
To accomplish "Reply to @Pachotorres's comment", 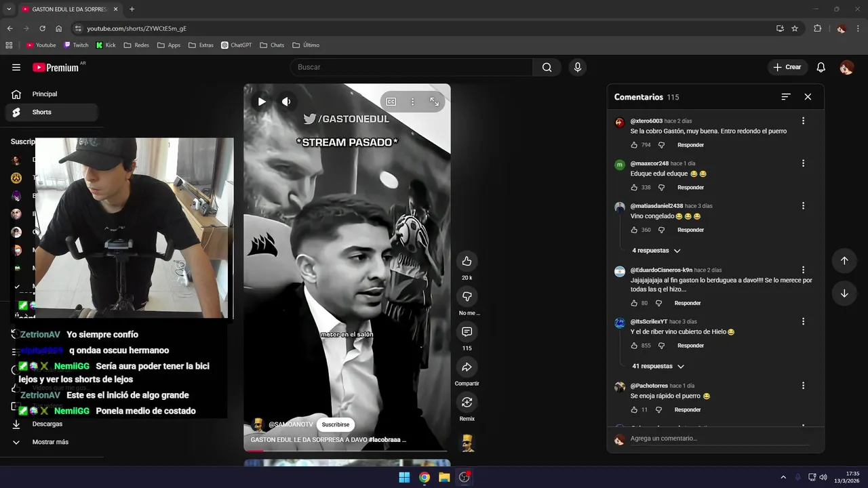I will click(687, 410).
